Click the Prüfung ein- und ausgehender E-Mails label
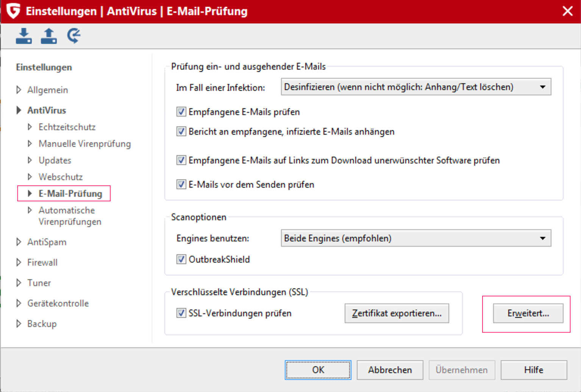 (x=248, y=66)
